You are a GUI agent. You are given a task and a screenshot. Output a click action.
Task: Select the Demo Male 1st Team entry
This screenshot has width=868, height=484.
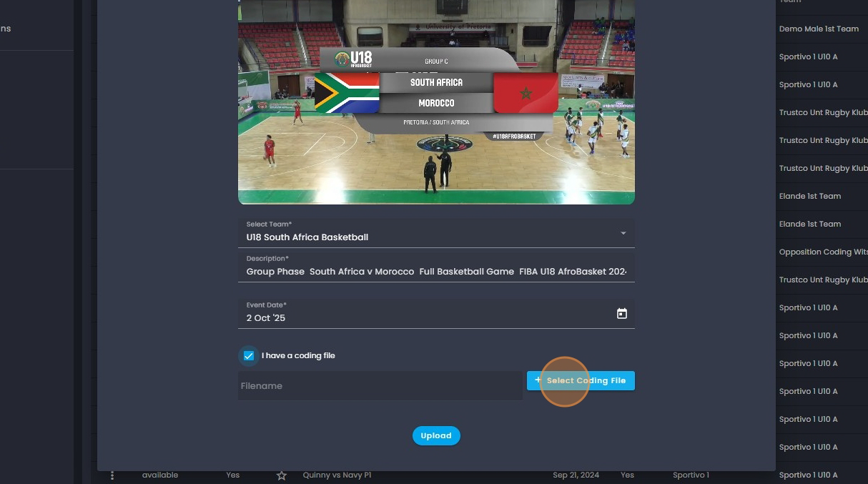pos(819,29)
